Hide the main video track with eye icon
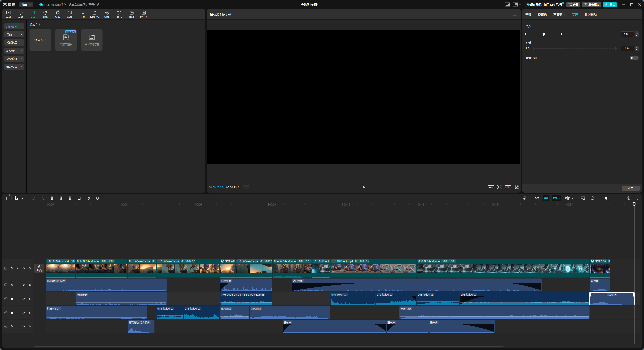Image resolution: width=644 pixels, height=350 pixels. [x=18, y=268]
